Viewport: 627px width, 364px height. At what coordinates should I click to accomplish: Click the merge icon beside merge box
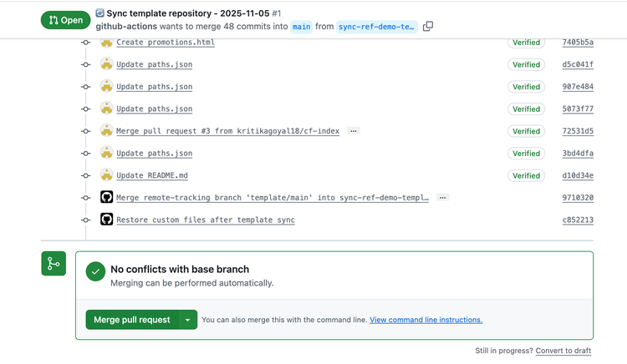point(54,264)
